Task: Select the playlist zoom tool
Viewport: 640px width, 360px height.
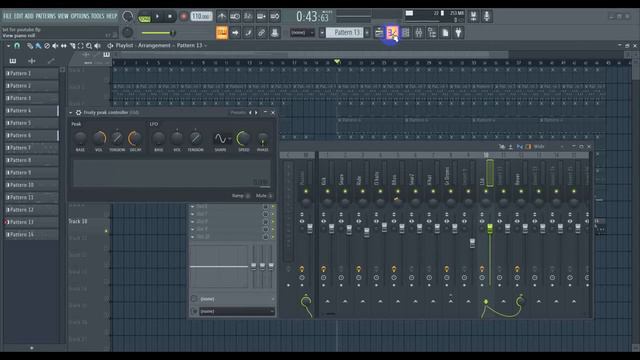Action: 89,46
